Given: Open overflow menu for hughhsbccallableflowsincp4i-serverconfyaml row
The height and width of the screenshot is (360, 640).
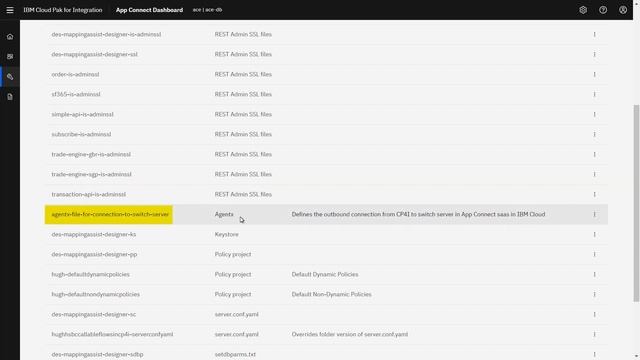Looking at the screenshot, I should 594,334.
